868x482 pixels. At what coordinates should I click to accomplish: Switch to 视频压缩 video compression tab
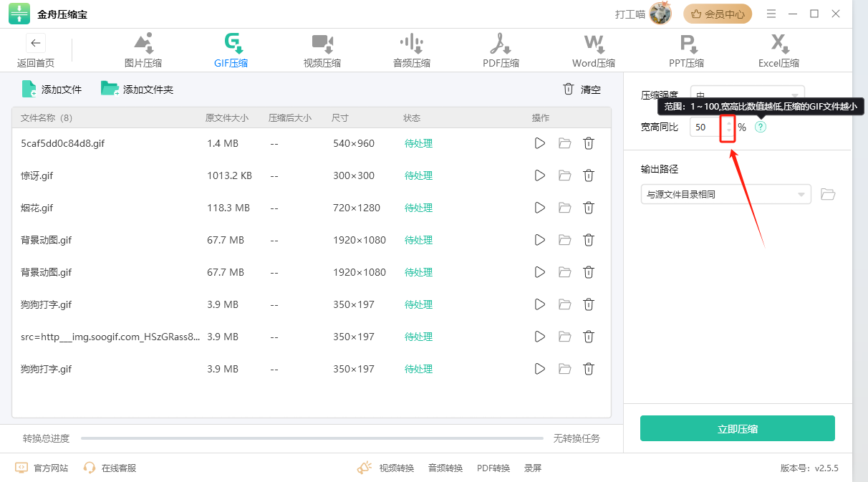pyautogui.click(x=322, y=50)
